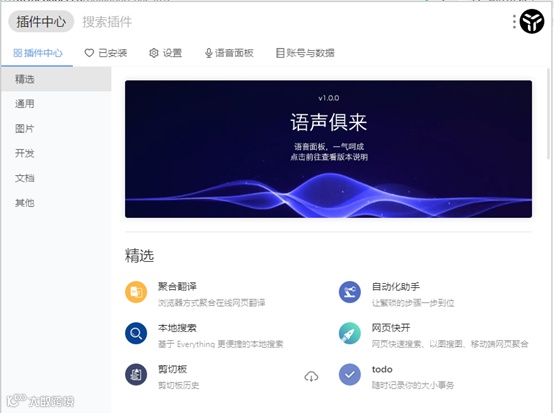
Task: Open the 聚合翻译 plugin icon
Action: [x=136, y=292]
